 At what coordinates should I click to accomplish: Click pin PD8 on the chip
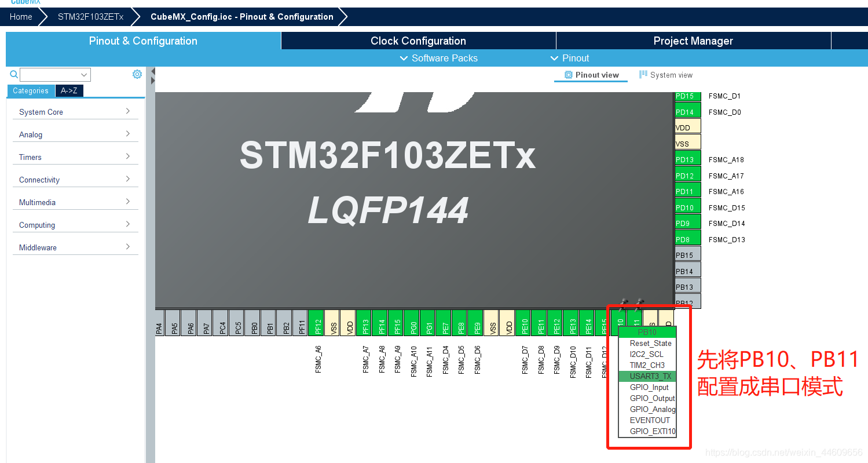[688, 238]
